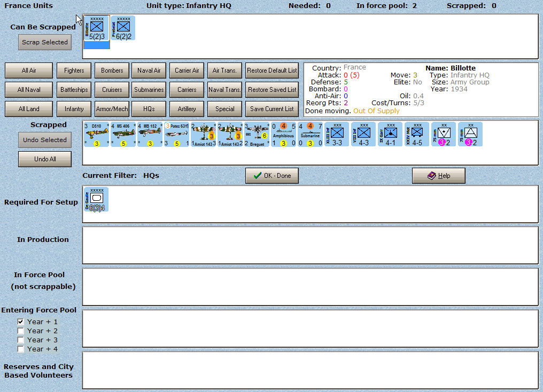Choose the IX Garr 4-1 garrison counter
Image resolution: width=543 pixels, height=392 pixels.
coord(390,134)
